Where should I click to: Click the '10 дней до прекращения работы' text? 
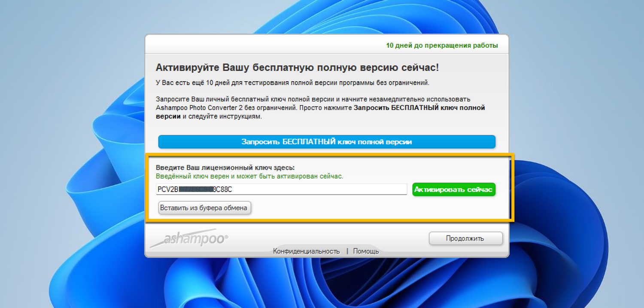(442, 45)
